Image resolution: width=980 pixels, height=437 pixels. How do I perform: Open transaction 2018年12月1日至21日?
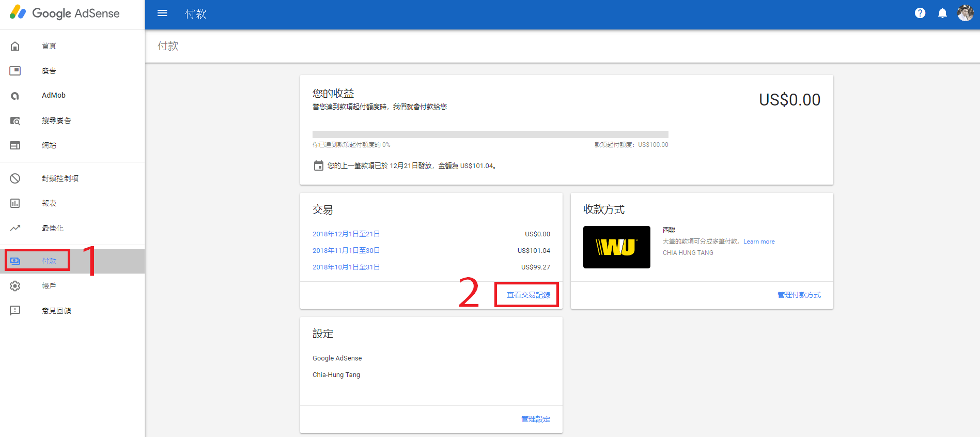tap(346, 234)
